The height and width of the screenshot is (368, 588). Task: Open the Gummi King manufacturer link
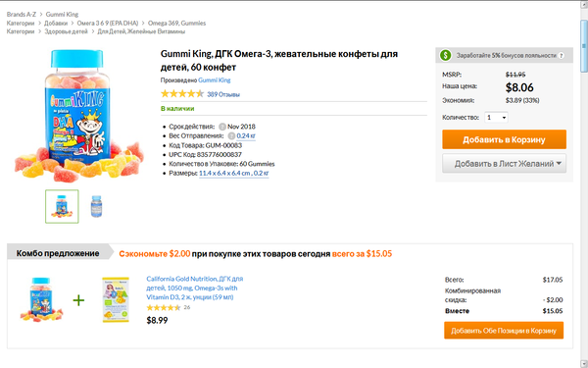[214, 80]
